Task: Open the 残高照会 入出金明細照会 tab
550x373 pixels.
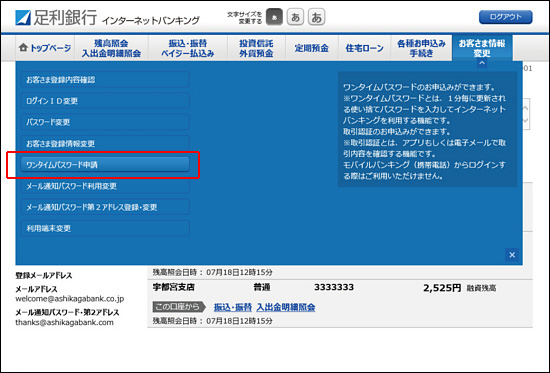Action: point(111,48)
